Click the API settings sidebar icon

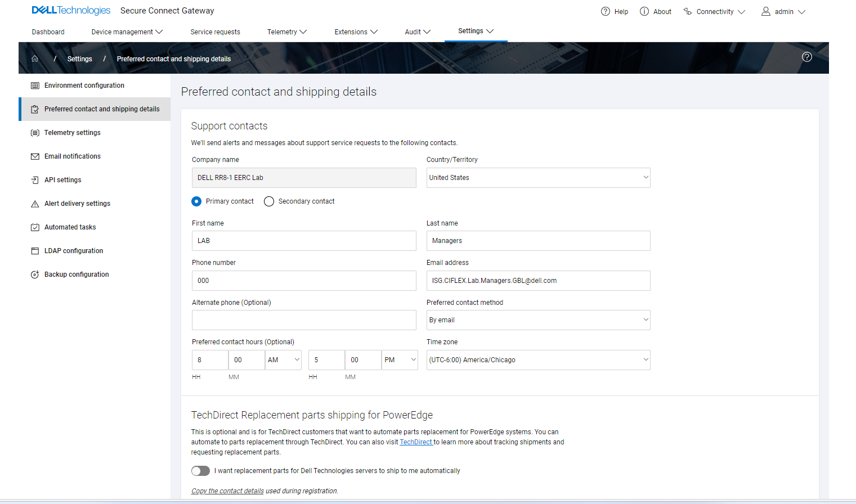[34, 179]
